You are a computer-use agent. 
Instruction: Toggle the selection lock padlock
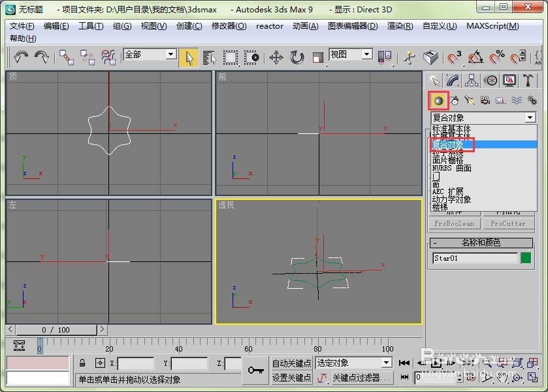[82, 363]
